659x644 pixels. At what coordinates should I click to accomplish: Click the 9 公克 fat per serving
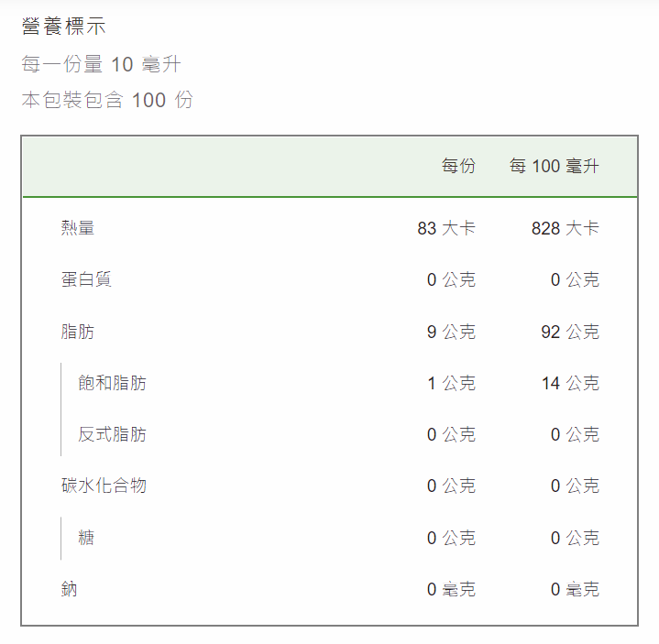pos(451,332)
